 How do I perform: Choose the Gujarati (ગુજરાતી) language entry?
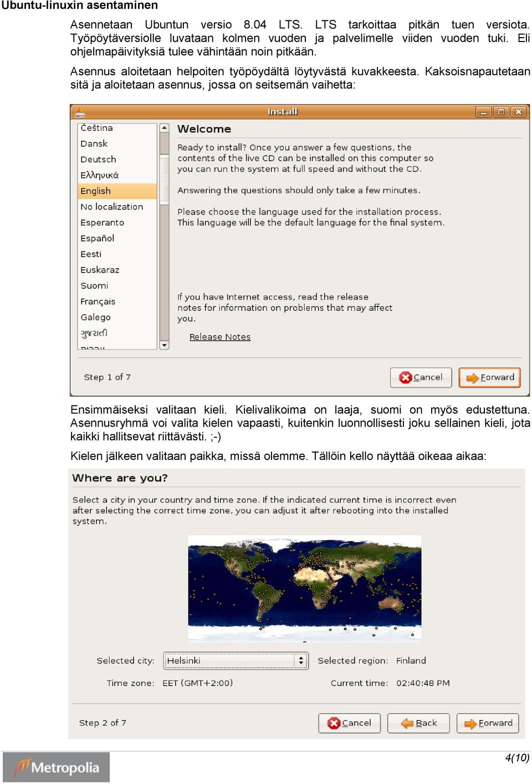117,333
